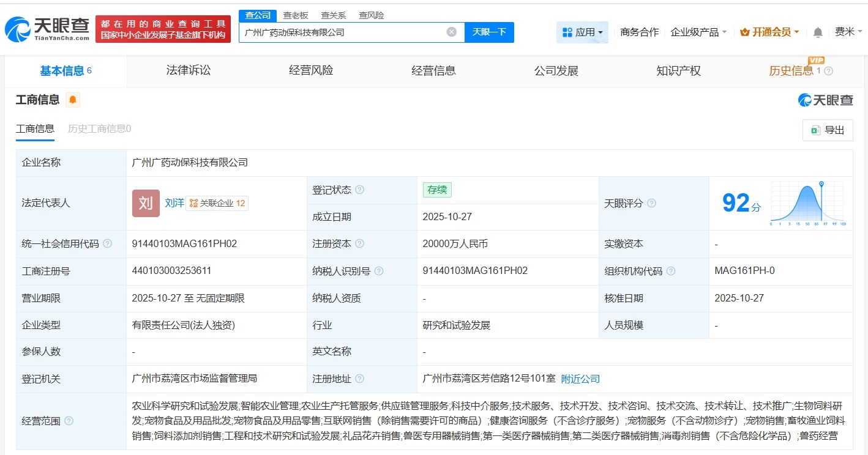Viewport: 868px width, 455px height.
Task: Expand 关联企业 12 beside 刘洋
Action: (218, 203)
